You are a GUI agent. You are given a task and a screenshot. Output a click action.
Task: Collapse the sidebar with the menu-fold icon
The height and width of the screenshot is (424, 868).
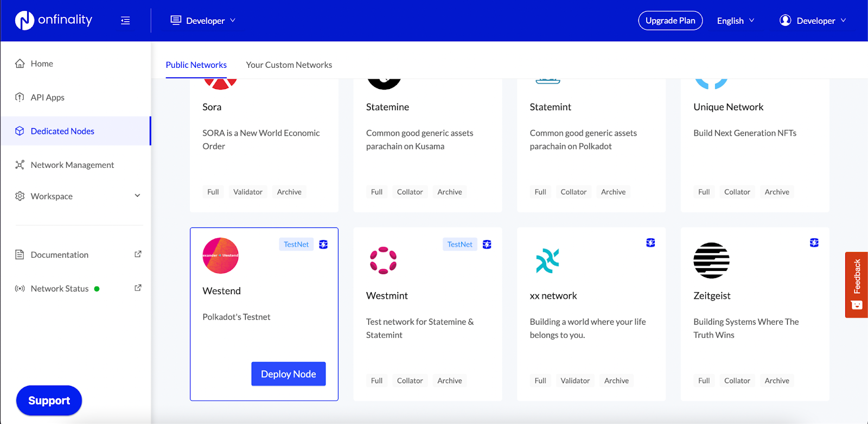125,21
